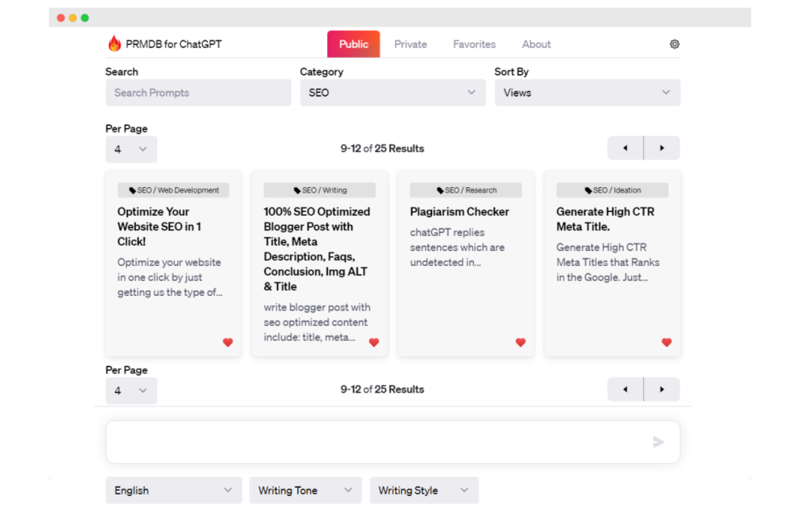Screen dimensions: 812x508
Task: Click the SEO / Writing tag
Action: (x=320, y=190)
